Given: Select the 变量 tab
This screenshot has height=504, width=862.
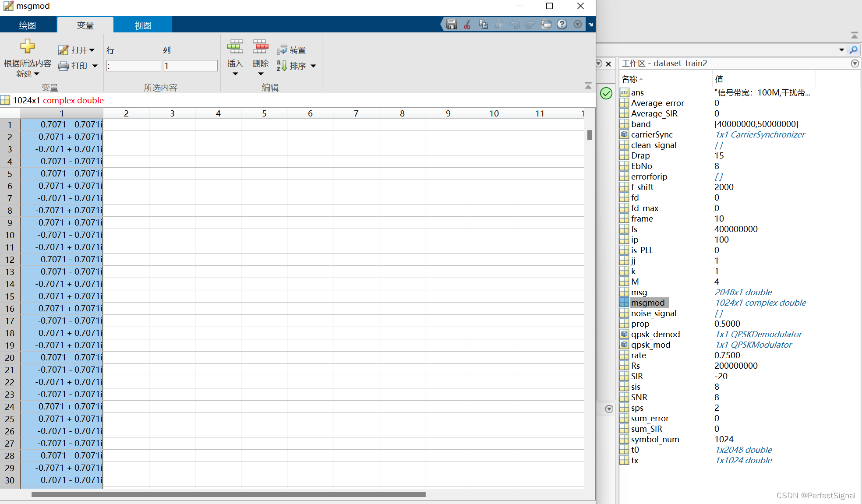Looking at the screenshot, I should point(85,25).
